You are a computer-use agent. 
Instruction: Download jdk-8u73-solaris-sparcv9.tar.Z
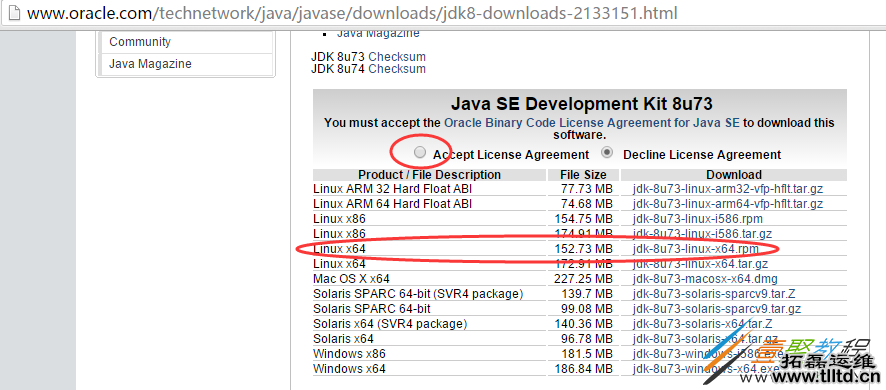click(715, 294)
